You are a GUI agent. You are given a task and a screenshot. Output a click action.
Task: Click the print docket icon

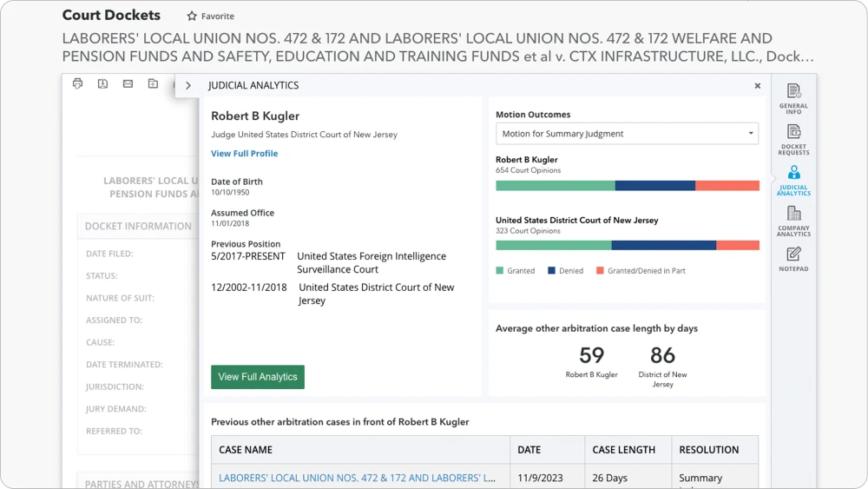click(78, 84)
